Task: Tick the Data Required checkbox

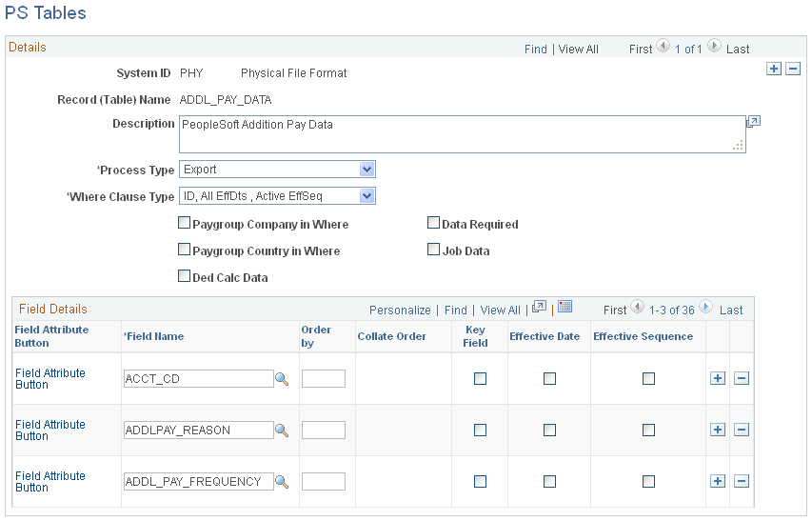Action: pyautogui.click(x=433, y=223)
